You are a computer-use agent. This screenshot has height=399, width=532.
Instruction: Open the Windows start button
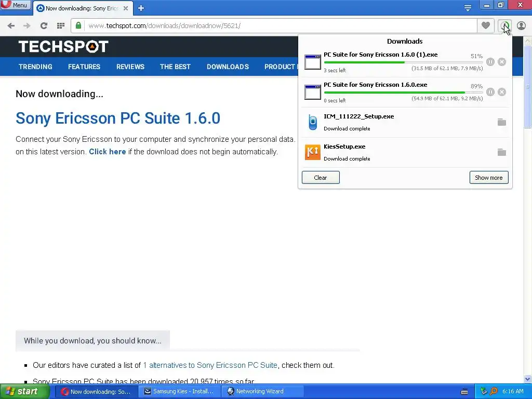pyautogui.click(x=25, y=392)
